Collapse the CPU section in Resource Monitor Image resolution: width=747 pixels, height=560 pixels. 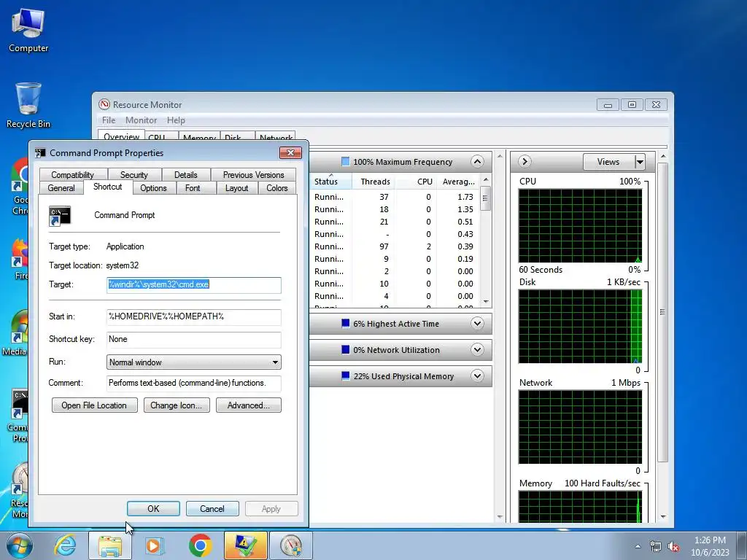click(x=477, y=161)
